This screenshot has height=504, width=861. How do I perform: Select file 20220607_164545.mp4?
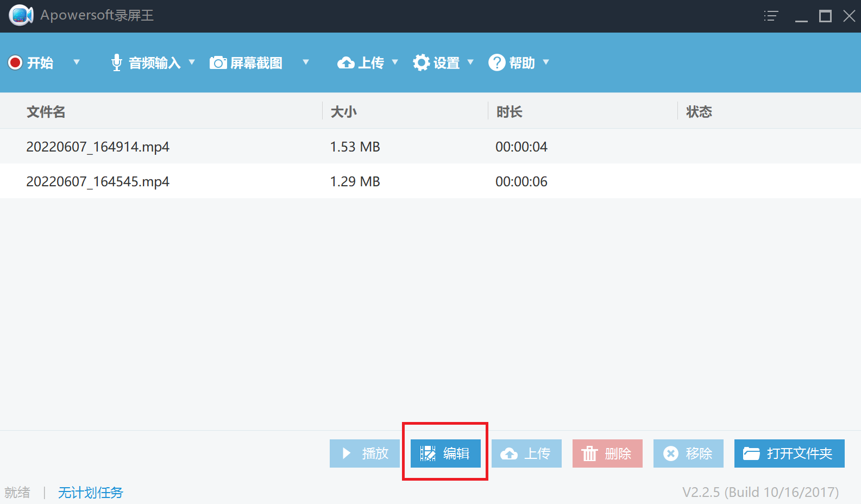click(98, 181)
